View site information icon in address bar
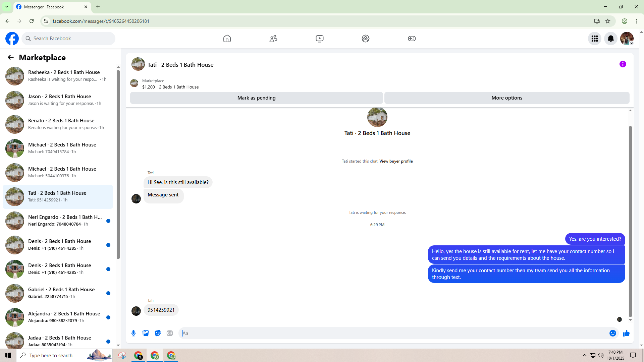The height and width of the screenshot is (362, 644). click(46, 21)
